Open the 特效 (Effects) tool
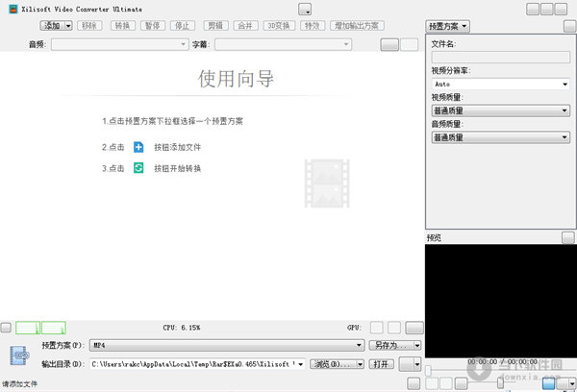This screenshot has width=577, height=392. pyautogui.click(x=313, y=26)
